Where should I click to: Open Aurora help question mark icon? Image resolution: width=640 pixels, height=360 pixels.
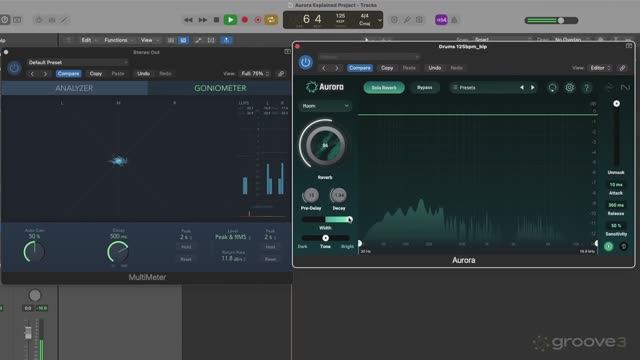[x=587, y=88]
